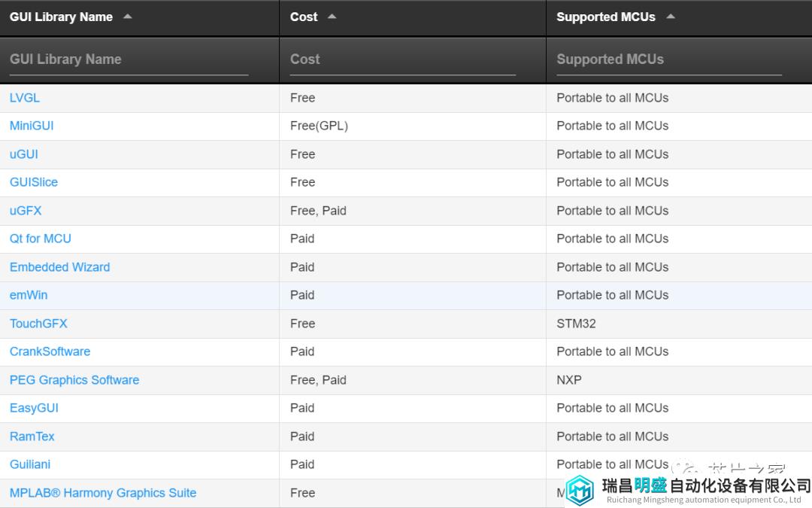Visit the CrankSoftware link
The image size is (812, 508).
50,352
